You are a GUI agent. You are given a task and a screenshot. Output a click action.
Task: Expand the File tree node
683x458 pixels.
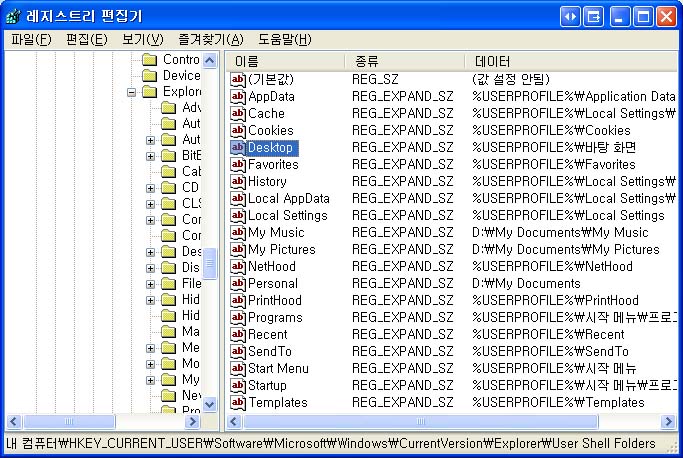pos(150,284)
